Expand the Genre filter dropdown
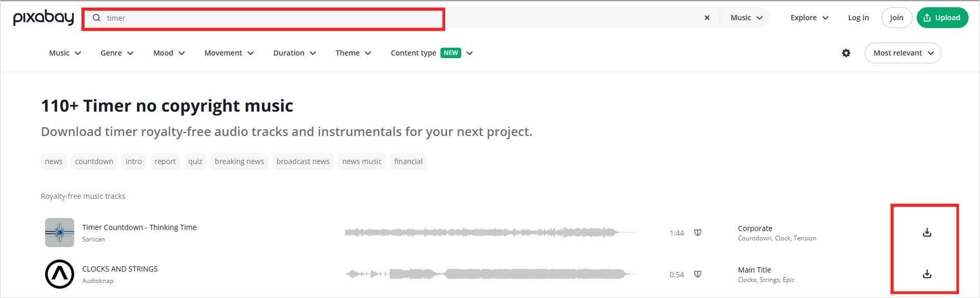Image resolution: width=980 pixels, height=298 pixels. pyautogui.click(x=117, y=53)
